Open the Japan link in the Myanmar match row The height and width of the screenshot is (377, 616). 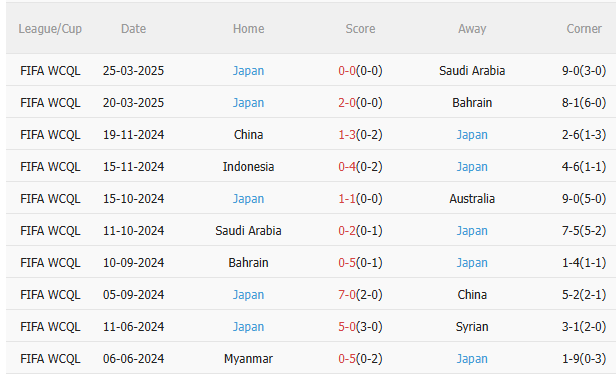[x=472, y=359]
